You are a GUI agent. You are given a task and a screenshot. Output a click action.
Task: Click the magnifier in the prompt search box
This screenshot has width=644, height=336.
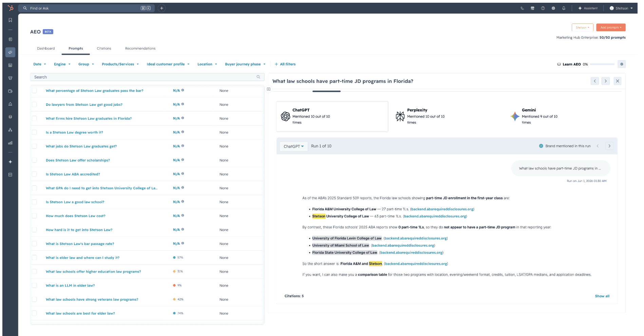tap(258, 77)
